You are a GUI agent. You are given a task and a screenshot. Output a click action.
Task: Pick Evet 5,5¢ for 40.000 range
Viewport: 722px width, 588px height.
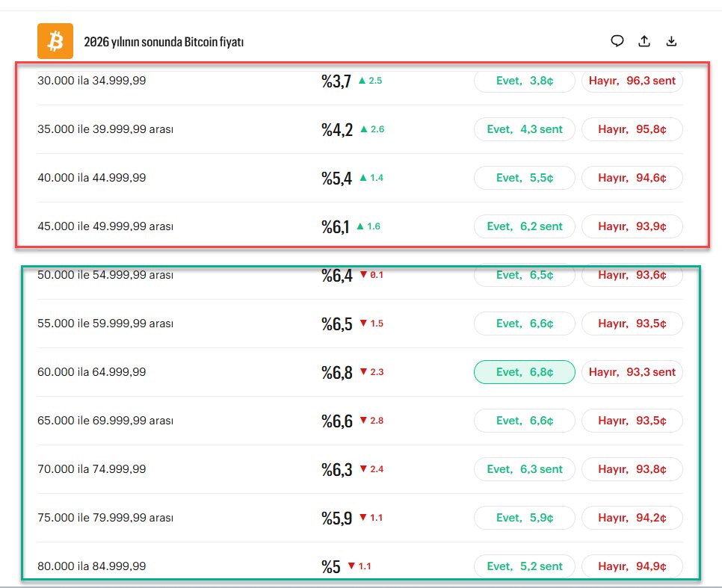(x=524, y=178)
